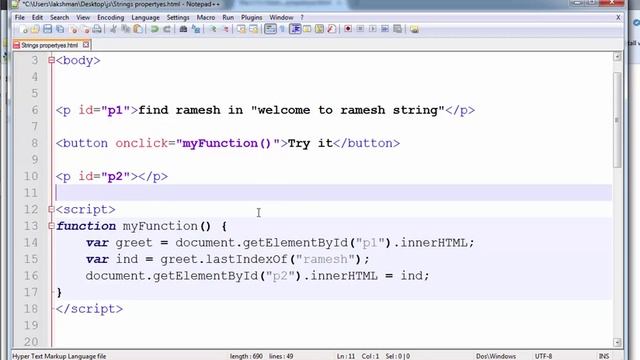Screen dimensions: 640x360
Task: Toggle Show Indent Guide toolbar button
Action: click(295, 29)
